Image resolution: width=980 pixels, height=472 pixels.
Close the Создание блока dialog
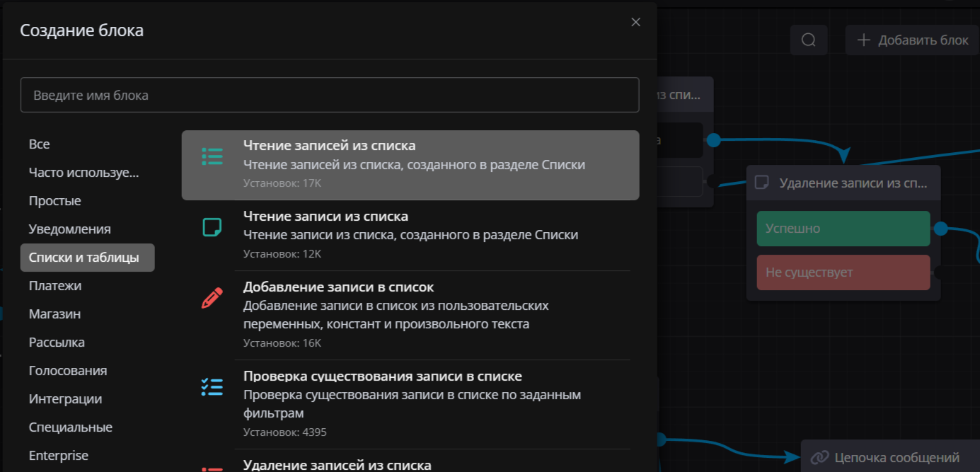635,22
